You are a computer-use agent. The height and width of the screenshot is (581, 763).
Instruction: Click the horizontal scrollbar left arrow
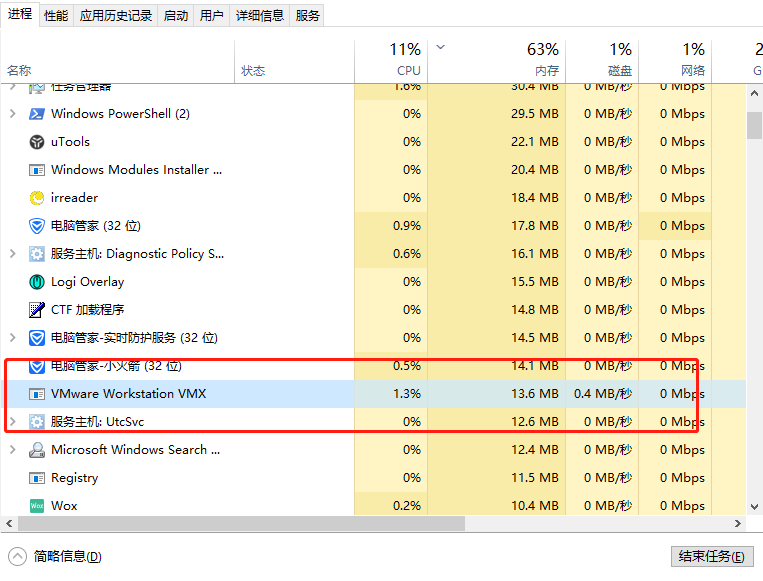9,524
